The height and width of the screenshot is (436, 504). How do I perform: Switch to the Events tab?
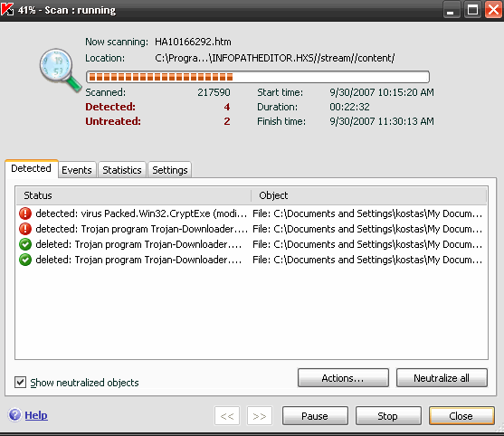pos(77,170)
